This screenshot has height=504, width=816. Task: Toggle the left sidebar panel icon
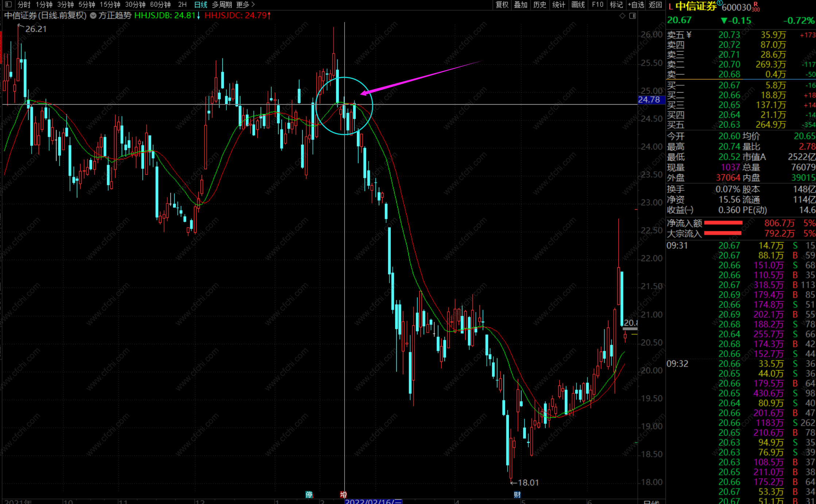click(x=8, y=5)
